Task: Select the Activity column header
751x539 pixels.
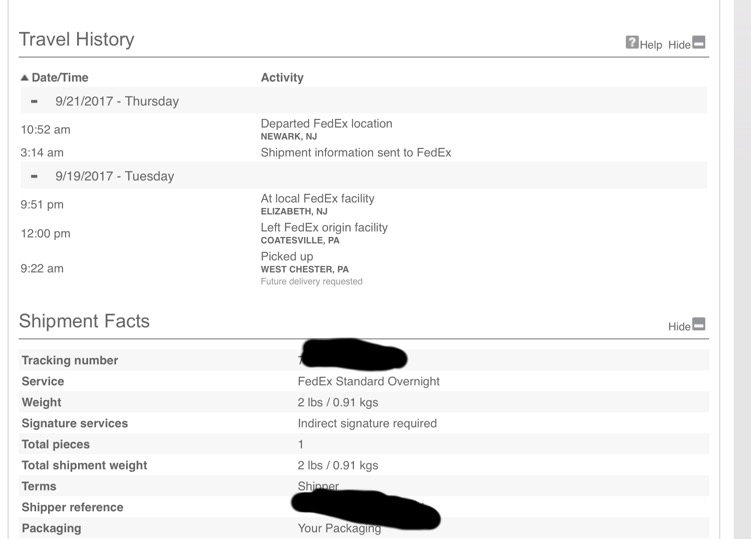Action: (x=282, y=78)
